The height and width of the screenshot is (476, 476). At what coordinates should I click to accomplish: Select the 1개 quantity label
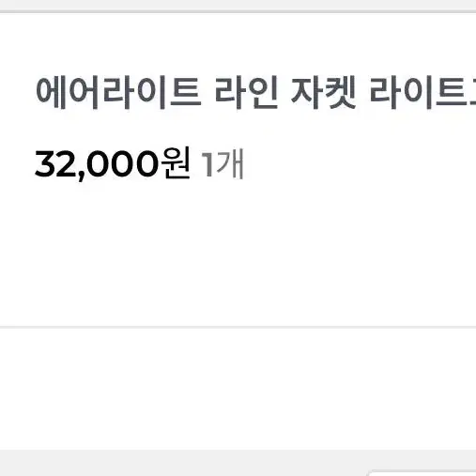pos(223,164)
